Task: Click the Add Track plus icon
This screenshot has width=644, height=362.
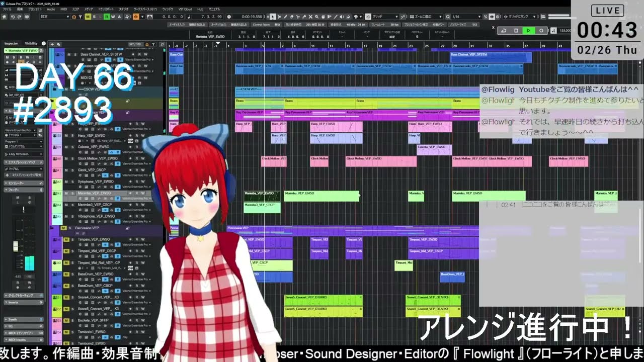Action: point(52,44)
